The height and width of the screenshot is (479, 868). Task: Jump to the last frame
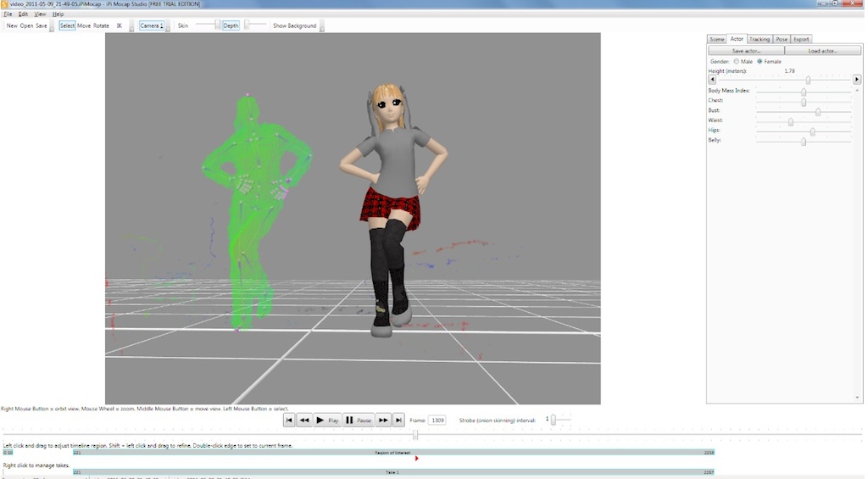tap(398, 421)
